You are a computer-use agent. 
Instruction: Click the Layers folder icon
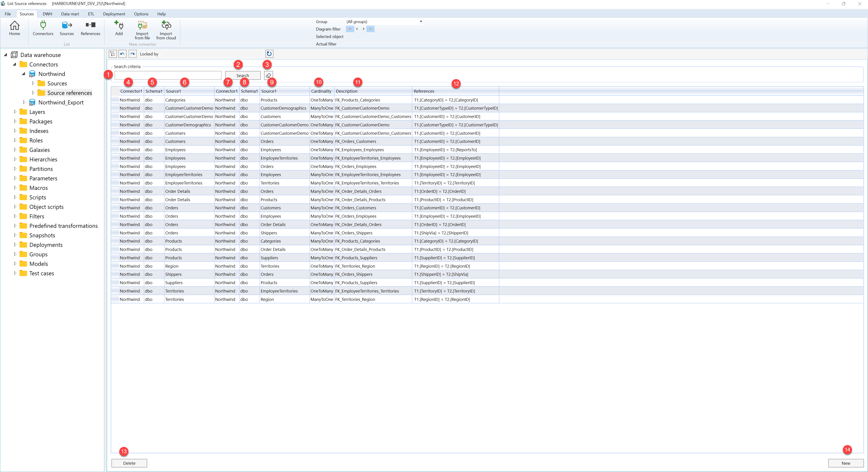[23, 112]
